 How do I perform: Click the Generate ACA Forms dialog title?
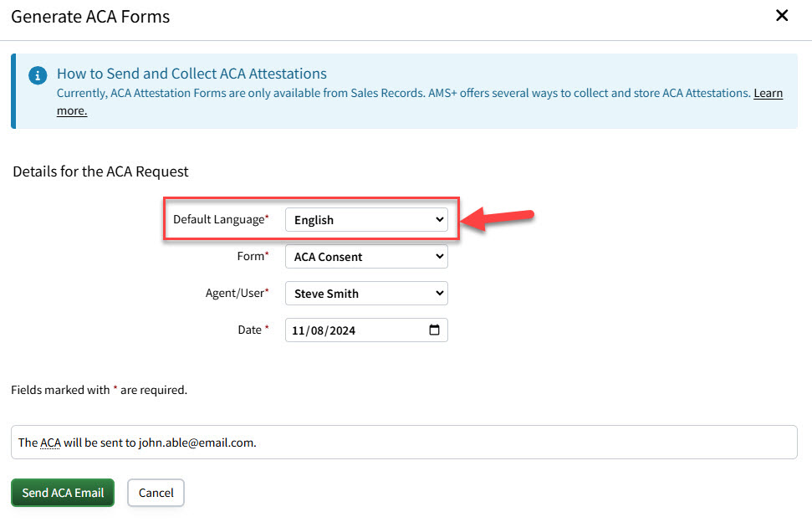(90, 17)
